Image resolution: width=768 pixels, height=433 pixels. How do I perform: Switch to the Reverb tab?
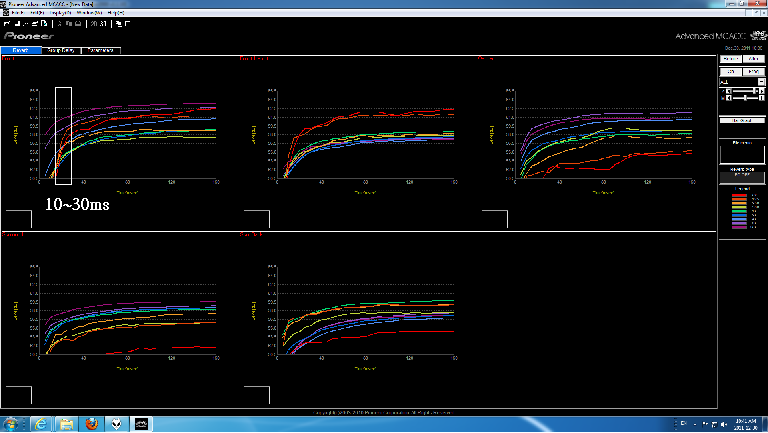21,50
